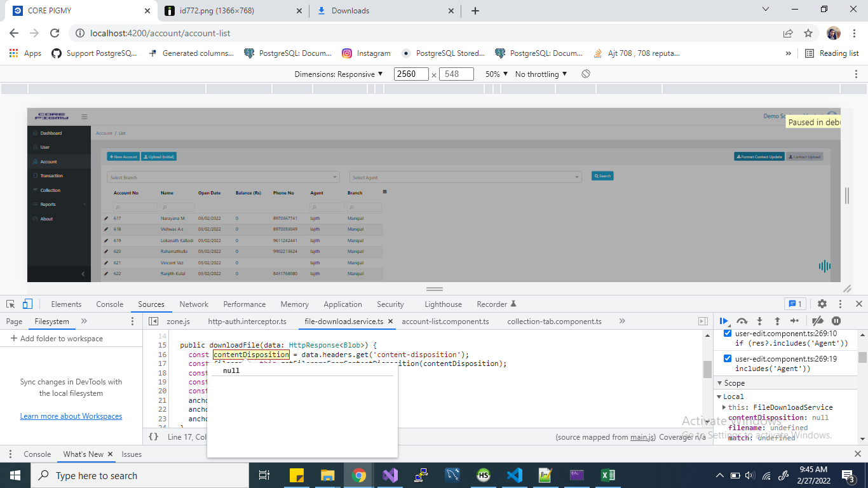Open Sources navigator more options dots
The height and width of the screenshot is (488, 868).
pos(133,321)
